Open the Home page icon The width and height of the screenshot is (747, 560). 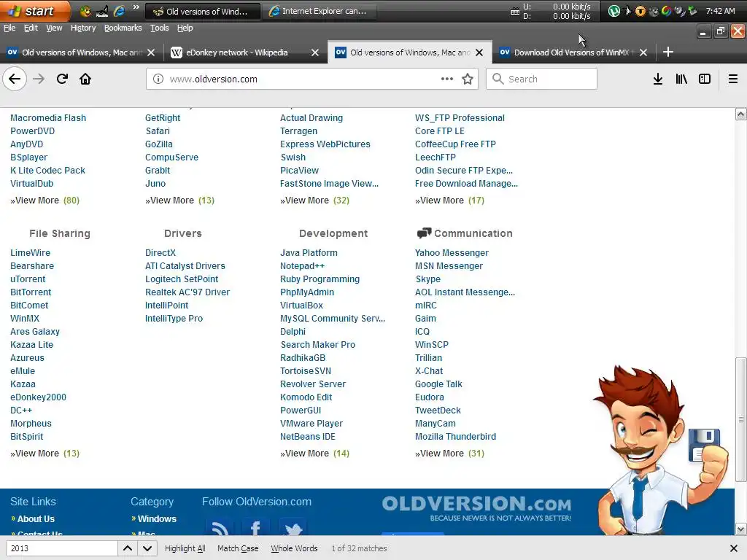coord(85,79)
